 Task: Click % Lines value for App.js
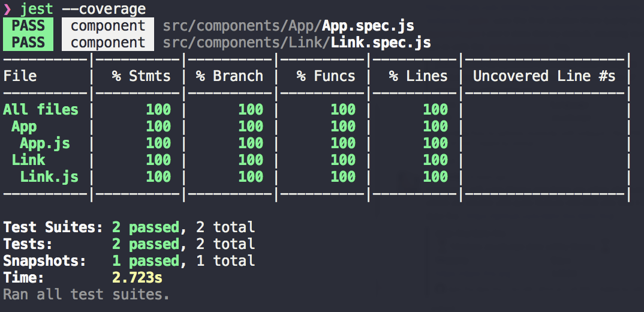(435, 143)
